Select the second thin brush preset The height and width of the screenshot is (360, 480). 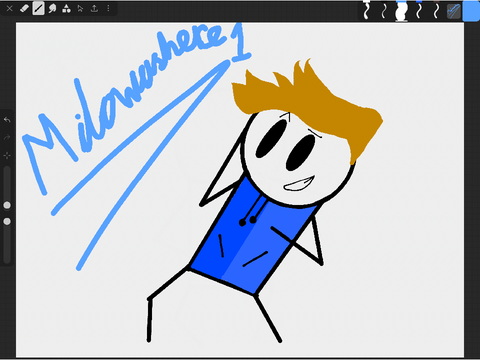tap(384, 10)
